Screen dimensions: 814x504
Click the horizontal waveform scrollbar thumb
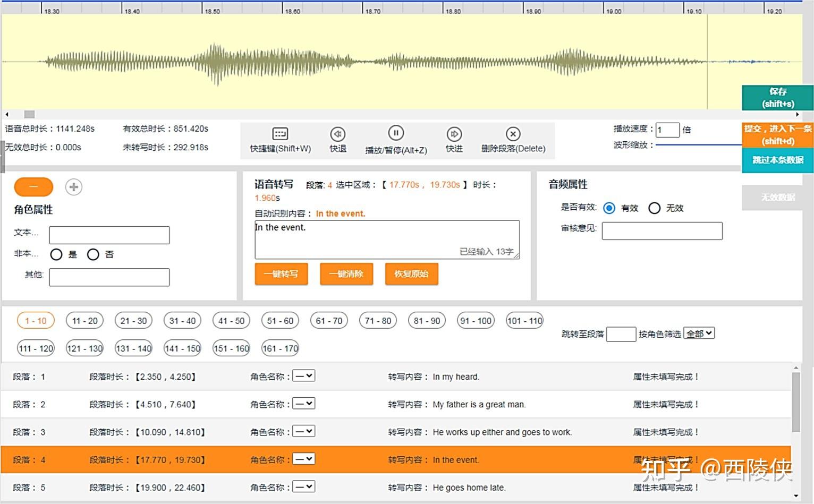click(x=30, y=114)
